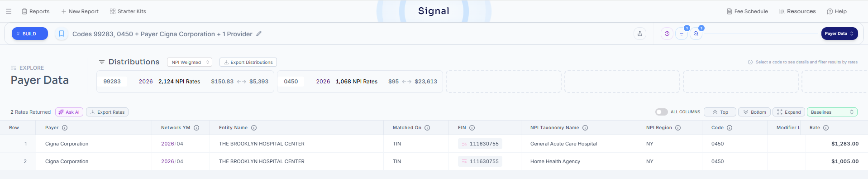The image size is (868, 179).
Task: Click the Export Distributions button
Action: coord(248,62)
